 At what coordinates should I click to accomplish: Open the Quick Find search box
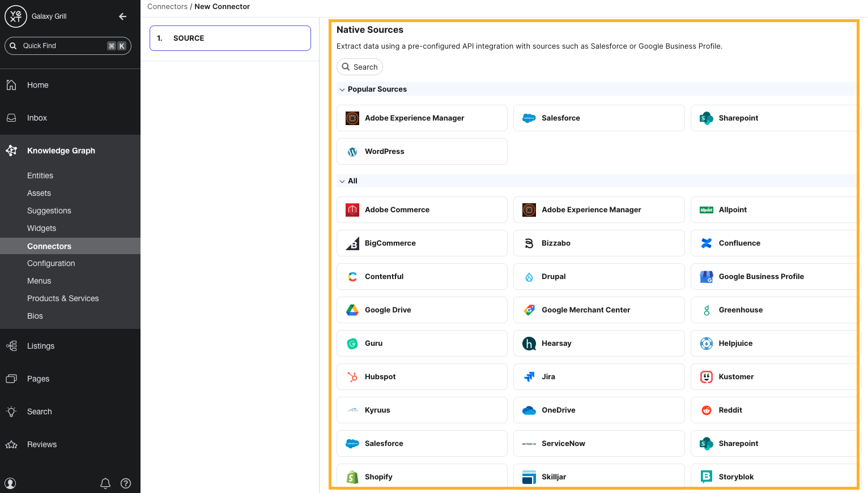pos(68,46)
